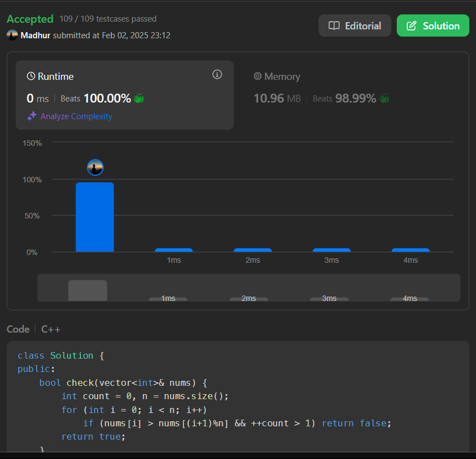Click the 'class Solution {' code line
The height and width of the screenshot is (459, 476).
tap(61, 356)
